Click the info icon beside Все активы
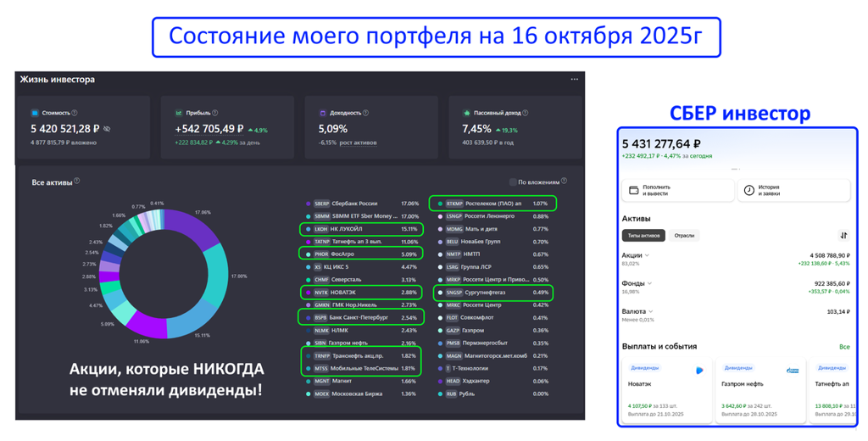The image size is (868, 441). tap(77, 181)
